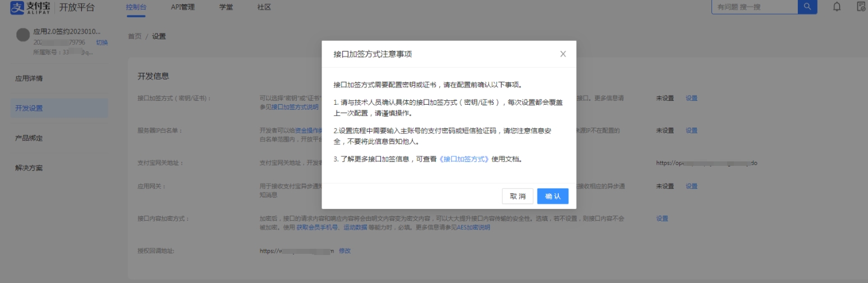Click the search magnifier button
The height and width of the screenshot is (283, 868).
click(807, 7)
